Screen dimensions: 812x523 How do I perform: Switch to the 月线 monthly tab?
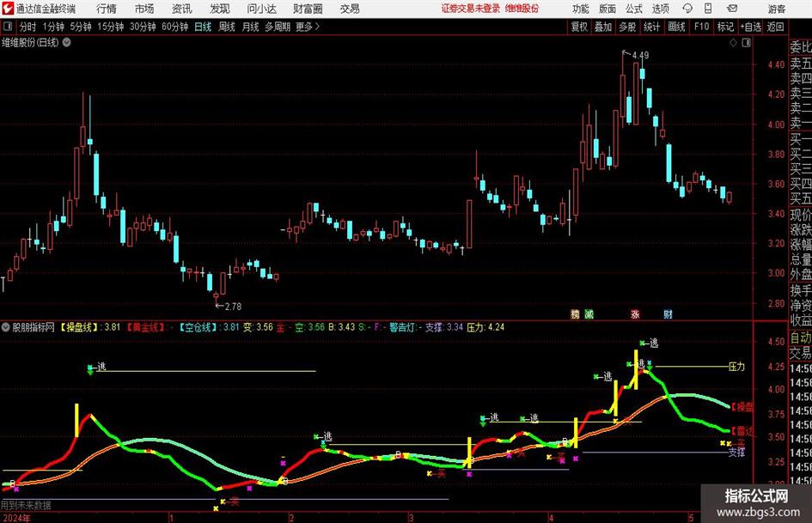click(x=251, y=27)
